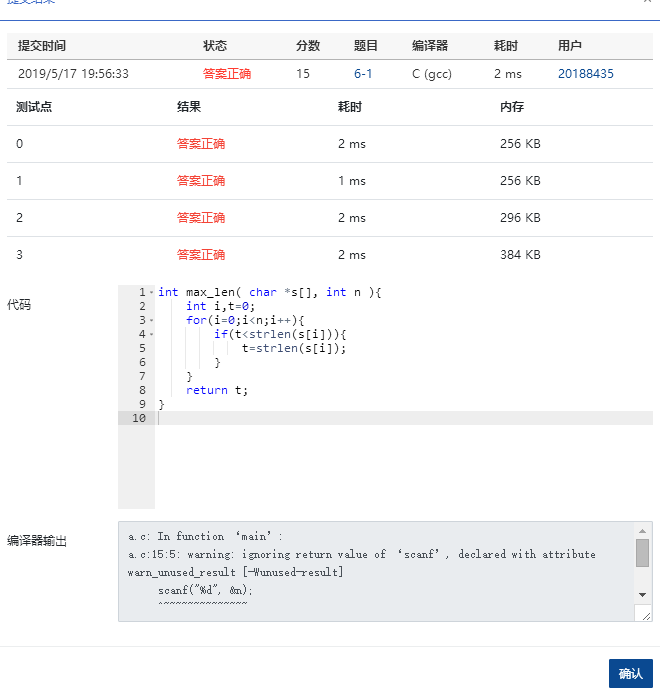Select the 答案正确 status in submission row

[x=227, y=74]
